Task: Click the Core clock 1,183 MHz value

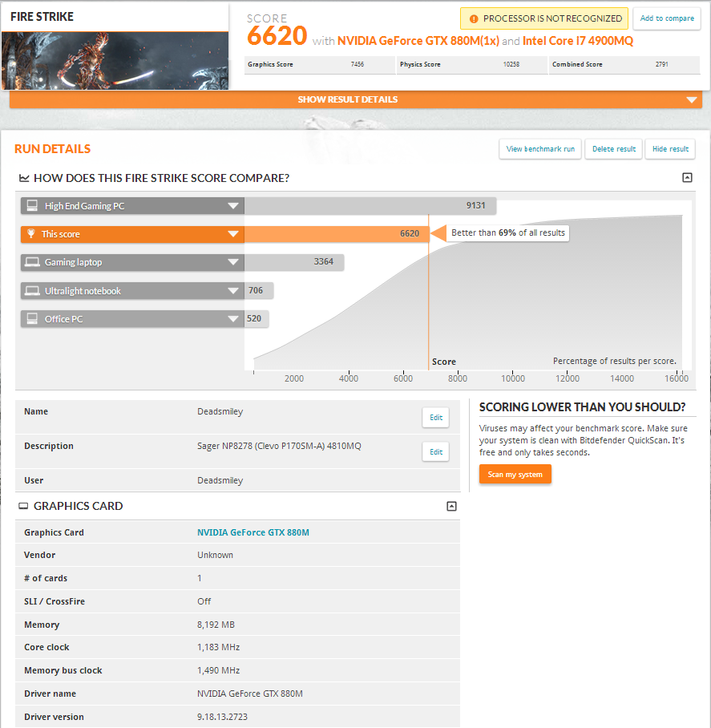Action: click(219, 647)
